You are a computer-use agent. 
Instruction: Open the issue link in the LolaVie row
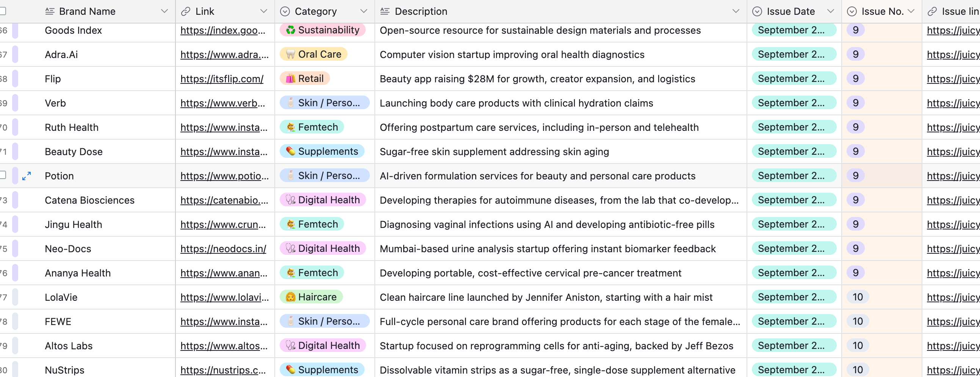[x=953, y=297]
